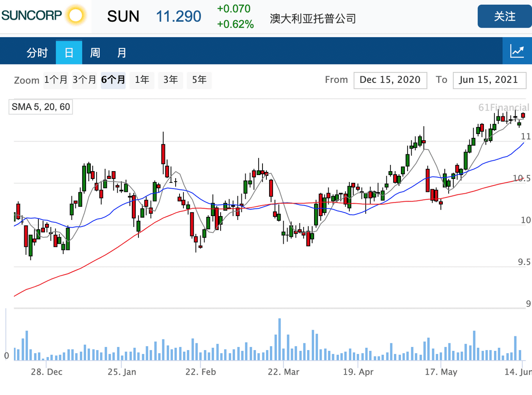Click the 19. Apr axis label
Viewport: 532px width, 395px height.
[x=358, y=372]
